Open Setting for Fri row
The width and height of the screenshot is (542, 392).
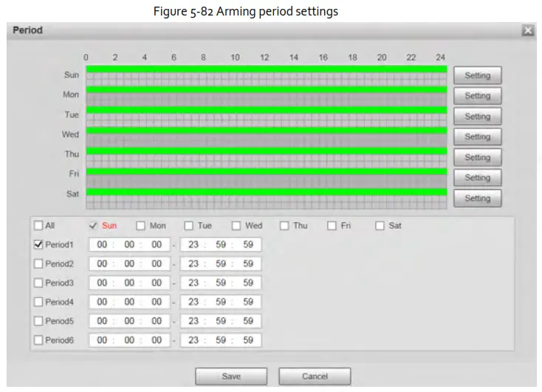(477, 178)
